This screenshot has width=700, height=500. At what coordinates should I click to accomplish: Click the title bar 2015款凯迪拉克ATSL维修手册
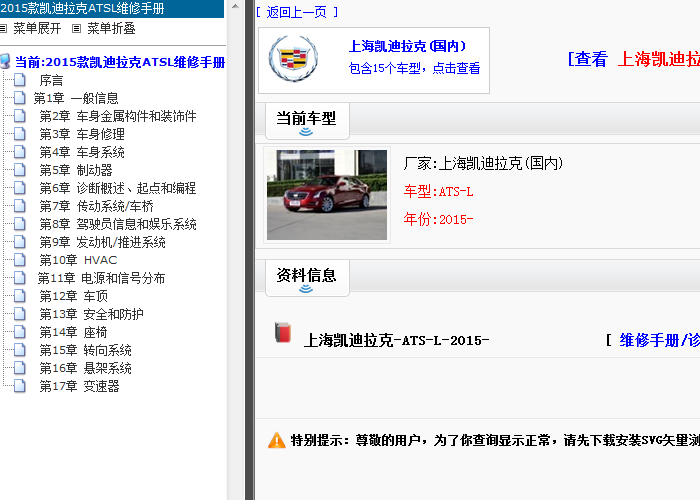point(82,8)
